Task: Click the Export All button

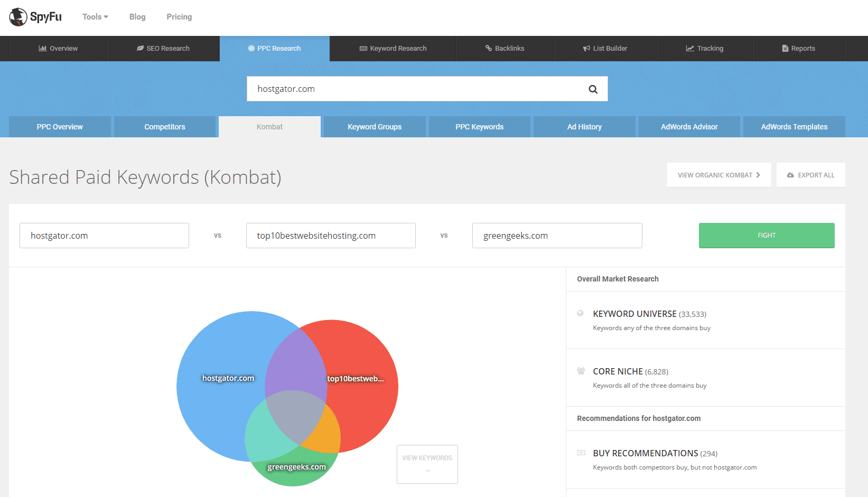Action: pyautogui.click(x=811, y=175)
